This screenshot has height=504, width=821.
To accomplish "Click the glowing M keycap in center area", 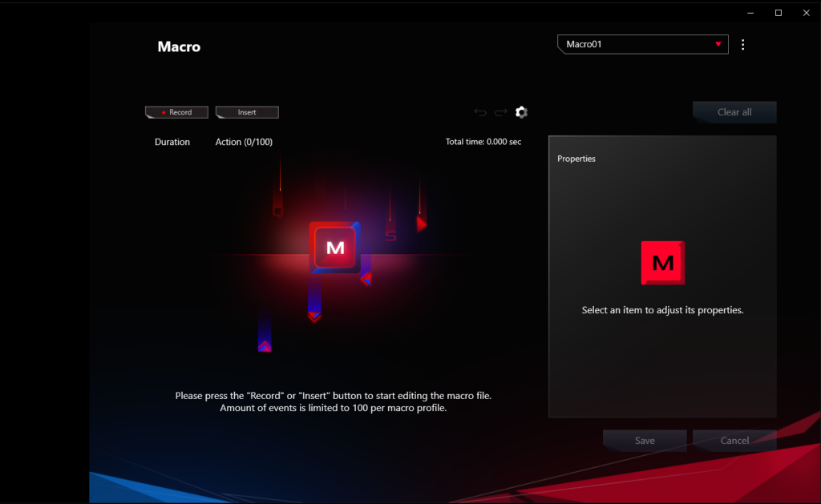I will coord(335,248).
